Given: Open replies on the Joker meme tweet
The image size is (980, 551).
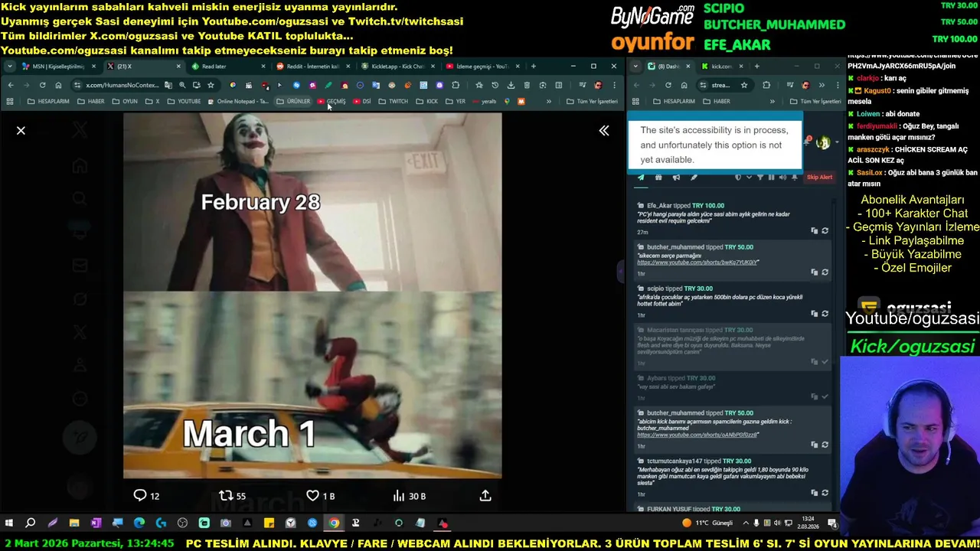Looking at the screenshot, I should click(x=146, y=496).
